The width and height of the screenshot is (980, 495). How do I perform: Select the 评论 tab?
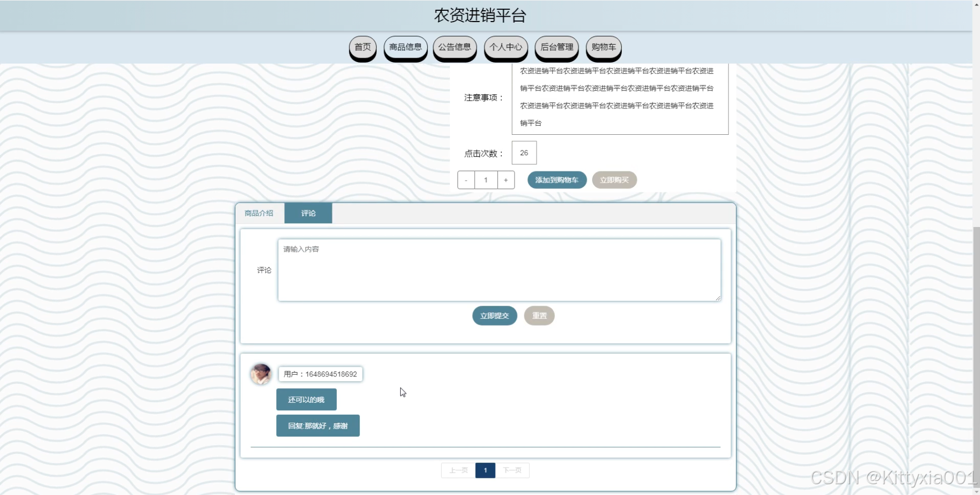[x=308, y=214]
